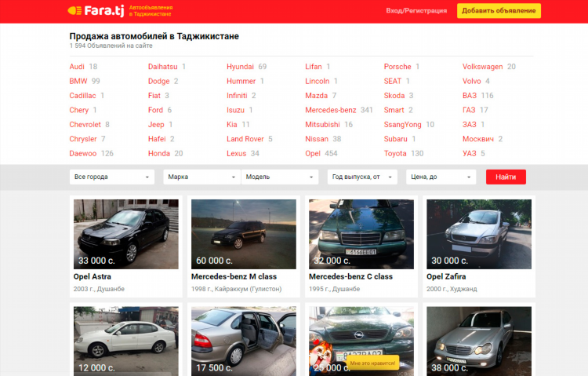The image size is (588, 376).
Task: Click the Найти search button
Action: click(506, 177)
